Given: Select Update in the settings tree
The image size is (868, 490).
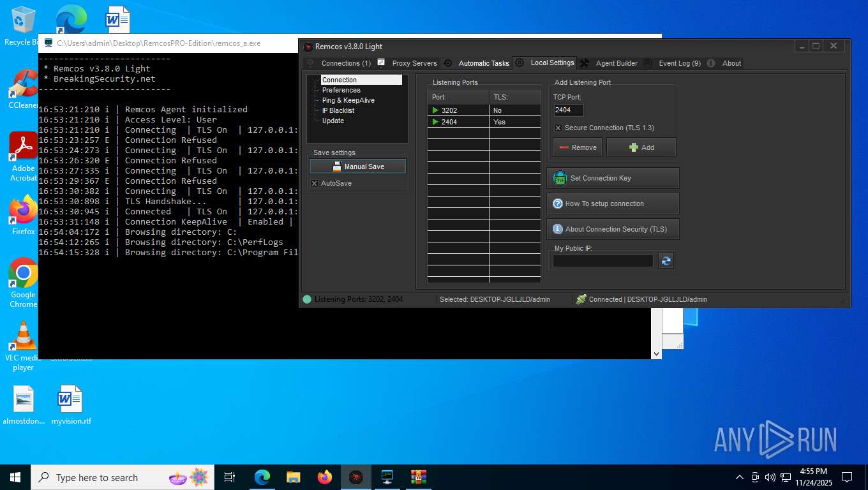Looking at the screenshot, I should (333, 121).
